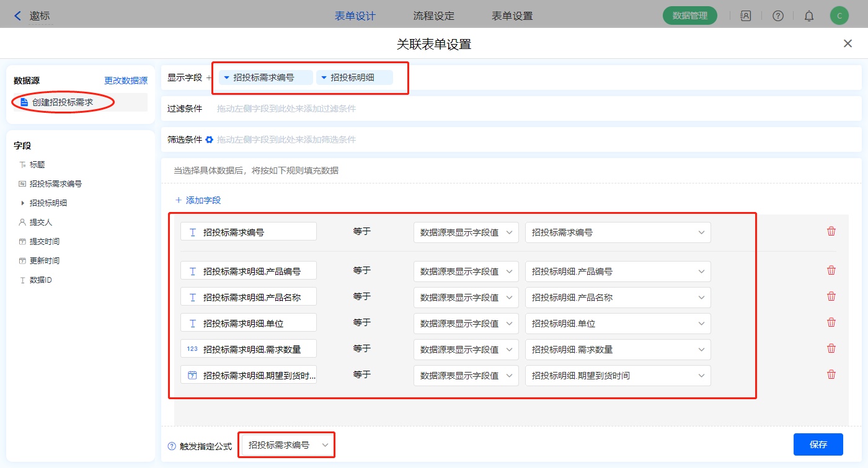
Task: Click the 保存 button
Action: [x=818, y=444]
